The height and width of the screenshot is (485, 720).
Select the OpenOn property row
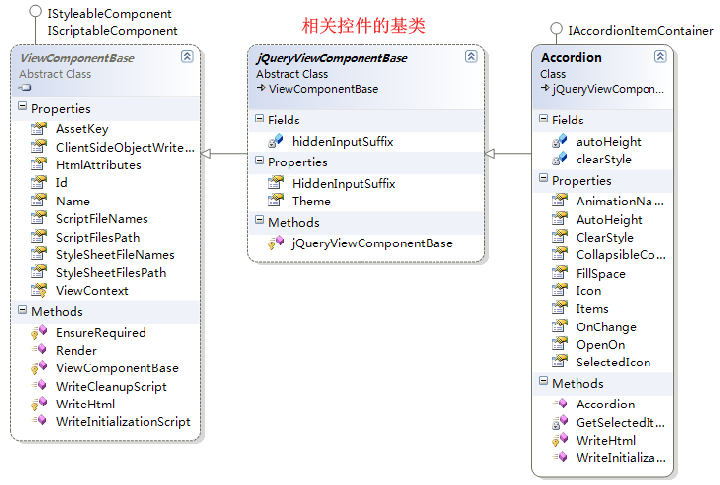[602, 344]
